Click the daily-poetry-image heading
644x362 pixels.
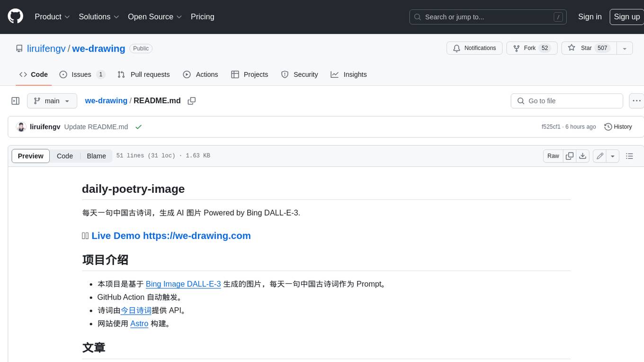click(x=133, y=189)
